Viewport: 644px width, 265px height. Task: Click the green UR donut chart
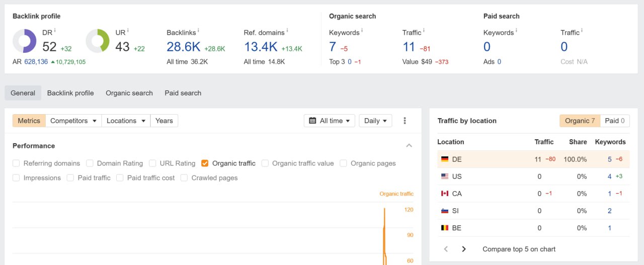point(98,41)
